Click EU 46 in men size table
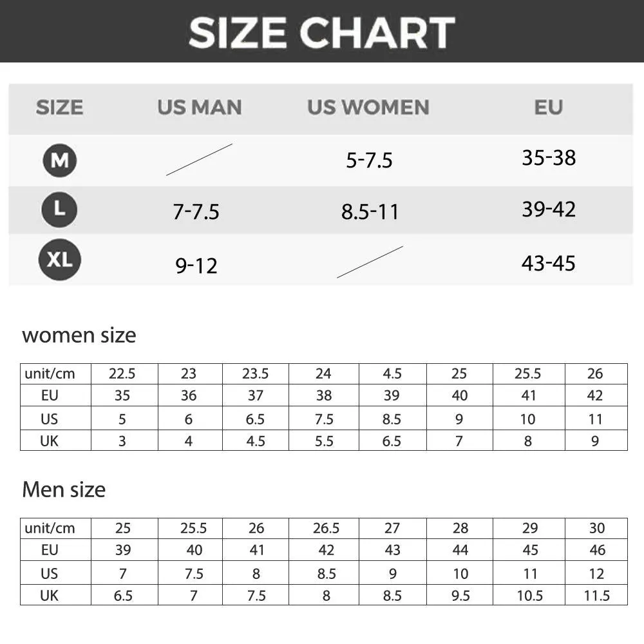 (x=597, y=550)
